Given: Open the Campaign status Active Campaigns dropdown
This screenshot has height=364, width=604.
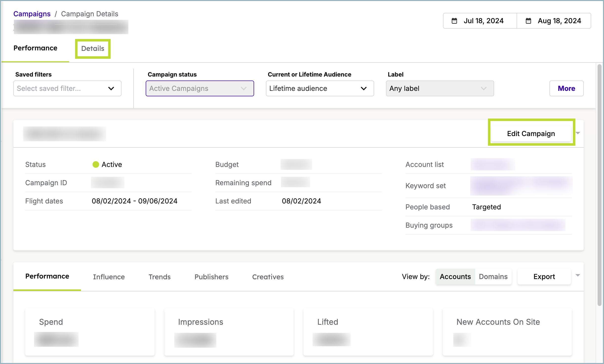Looking at the screenshot, I should tap(200, 88).
